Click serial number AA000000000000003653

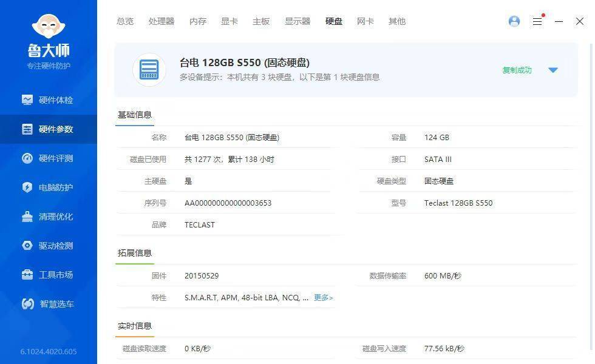point(228,203)
